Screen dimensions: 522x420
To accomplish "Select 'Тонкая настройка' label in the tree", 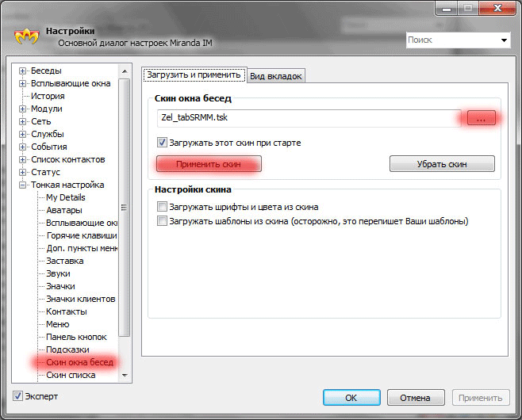I will [x=67, y=185].
